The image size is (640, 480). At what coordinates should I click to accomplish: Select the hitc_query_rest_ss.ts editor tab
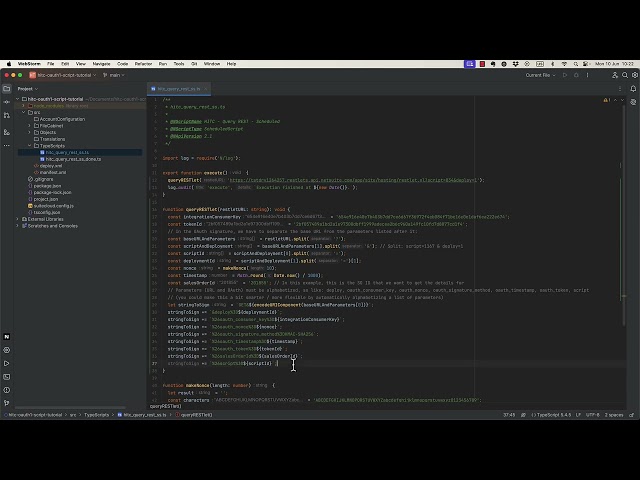click(x=179, y=89)
